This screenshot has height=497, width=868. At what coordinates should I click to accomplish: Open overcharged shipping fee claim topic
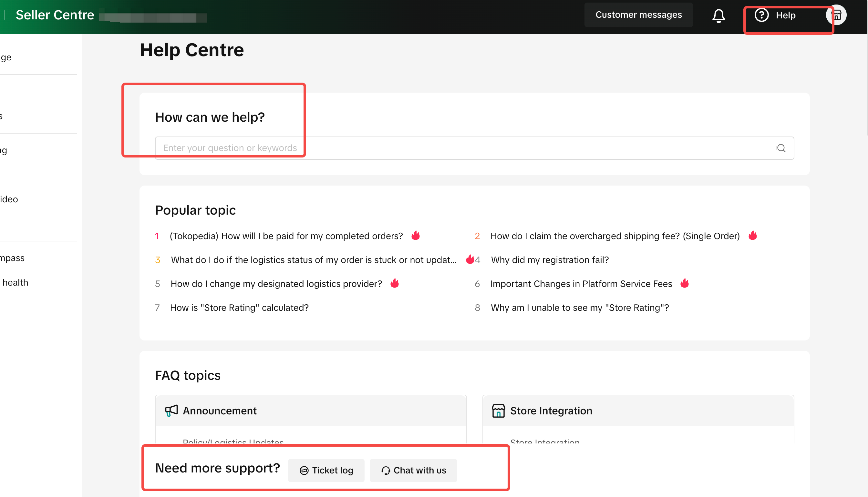tap(615, 236)
